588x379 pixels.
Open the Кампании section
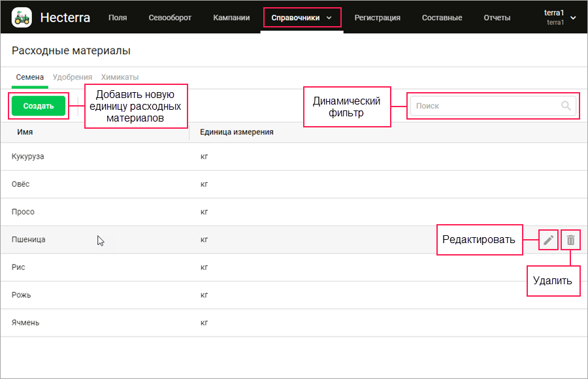pos(231,18)
